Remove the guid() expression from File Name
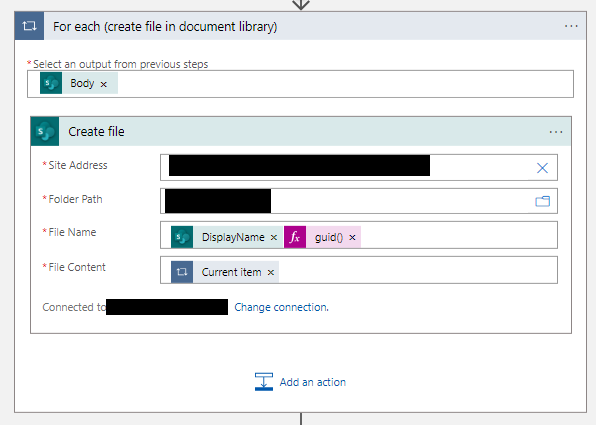The width and height of the screenshot is (596, 428). point(352,238)
